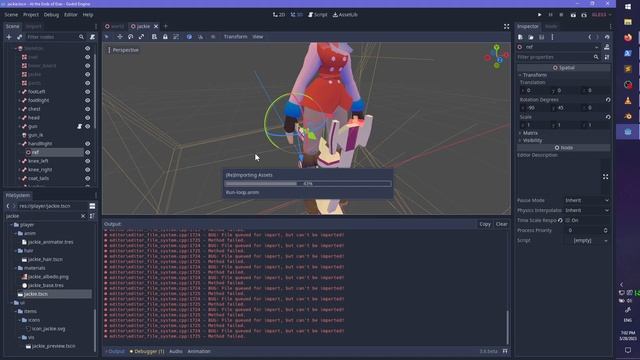Click the lock selected object icon
The width and height of the screenshot is (640, 360).
coord(165,37)
